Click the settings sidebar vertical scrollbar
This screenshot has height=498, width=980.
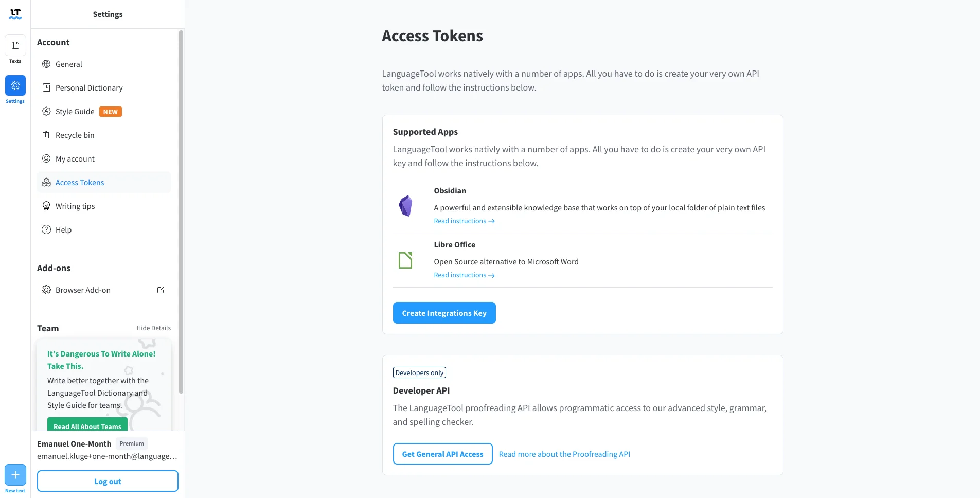coord(181,211)
